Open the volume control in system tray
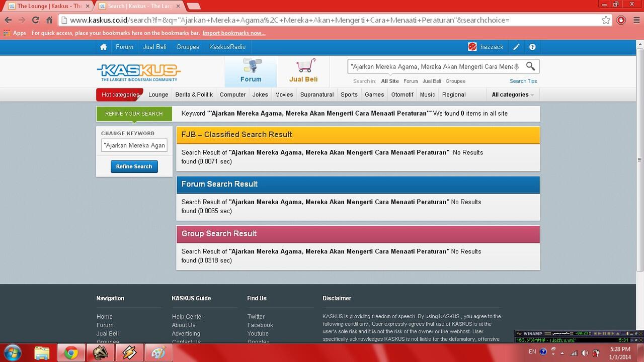644x362 pixels. click(585, 353)
